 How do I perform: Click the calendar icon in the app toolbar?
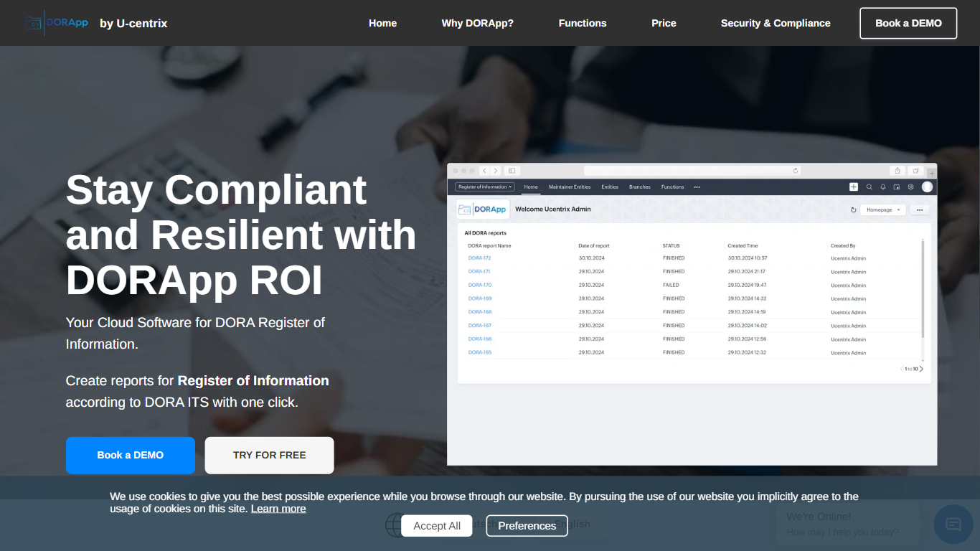tap(897, 187)
